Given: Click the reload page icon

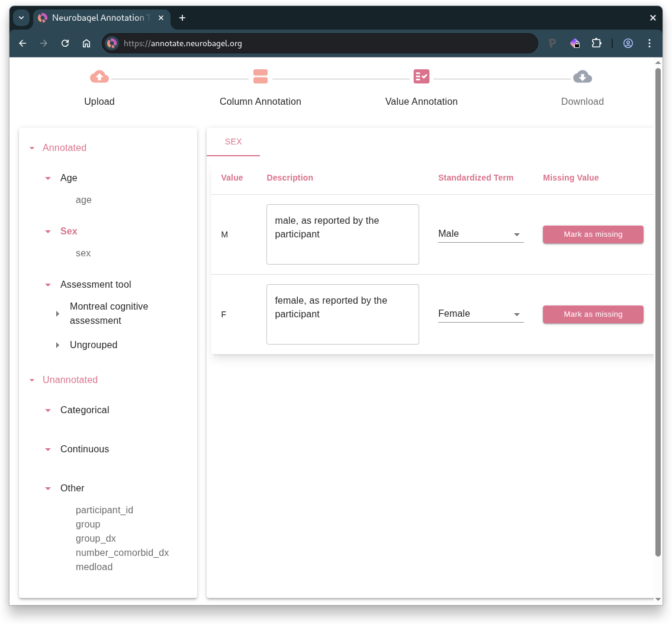Looking at the screenshot, I should point(65,43).
